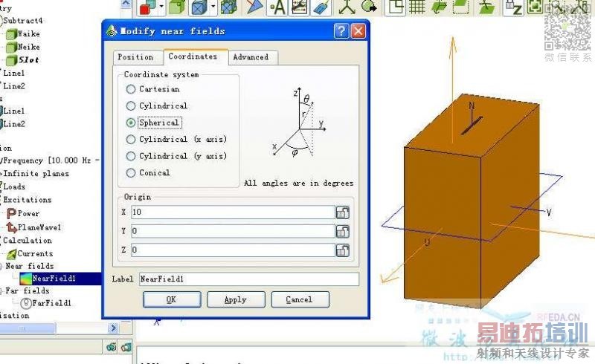Click the three-axis toolbar icon

click(347, 7)
